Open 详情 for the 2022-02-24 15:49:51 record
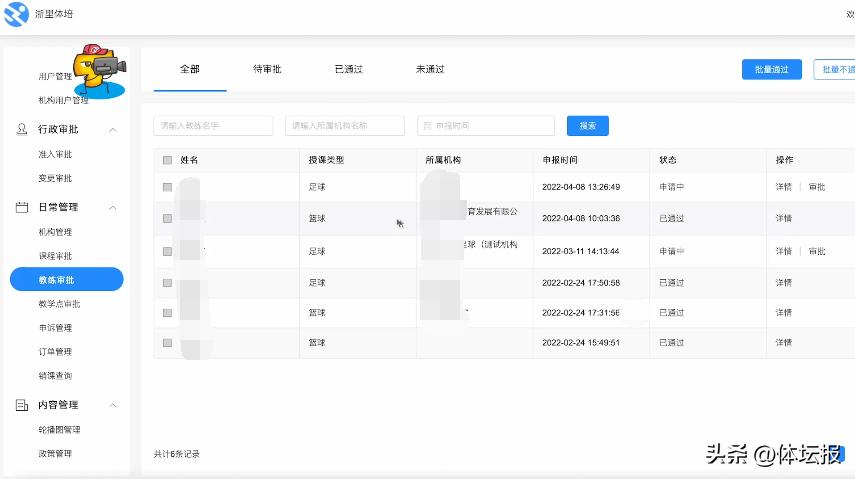Image resolution: width=855 pixels, height=479 pixels. click(x=783, y=342)
